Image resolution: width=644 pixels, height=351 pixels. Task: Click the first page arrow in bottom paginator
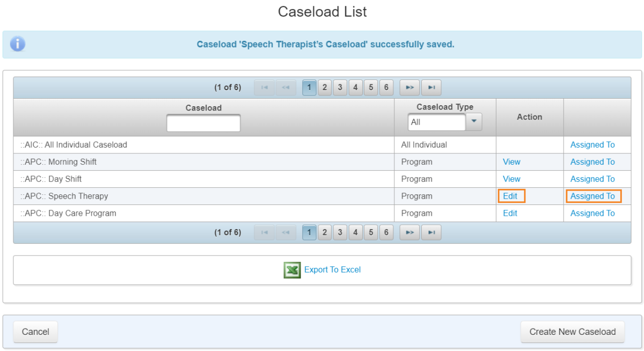[264, 232]
